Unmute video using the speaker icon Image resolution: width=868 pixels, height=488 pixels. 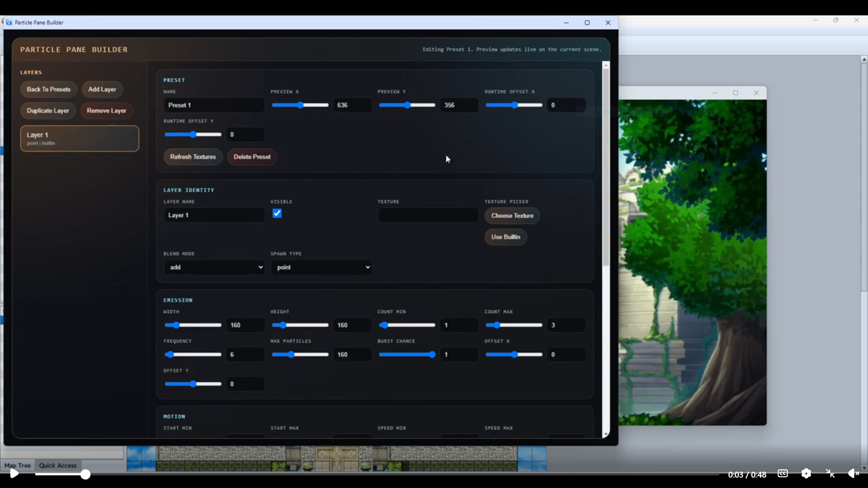click(x=853, y=474)
